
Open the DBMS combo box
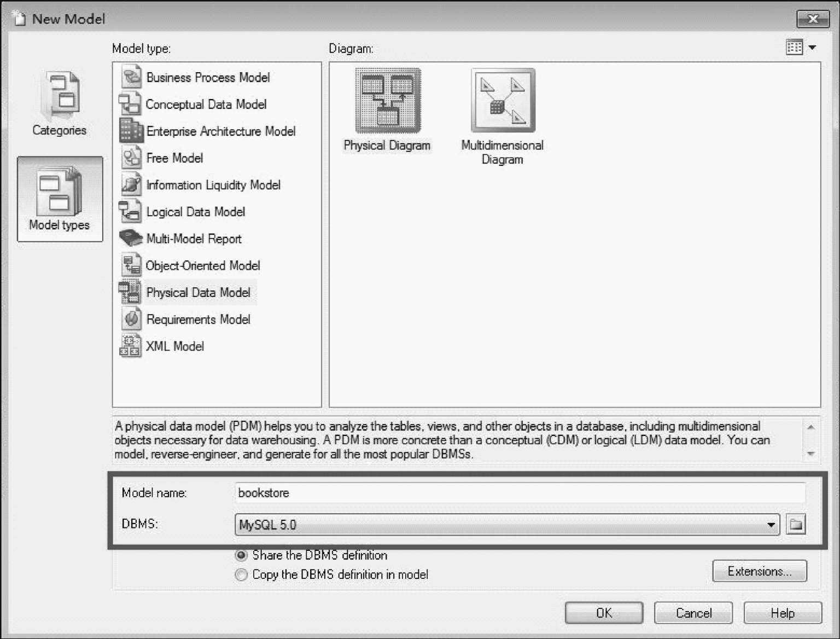coord(507,525)
